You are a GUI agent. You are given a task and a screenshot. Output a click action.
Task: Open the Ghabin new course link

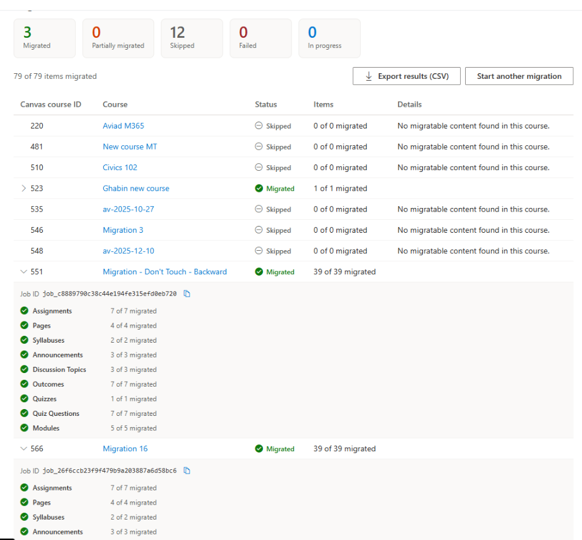[x=136, y=188]
